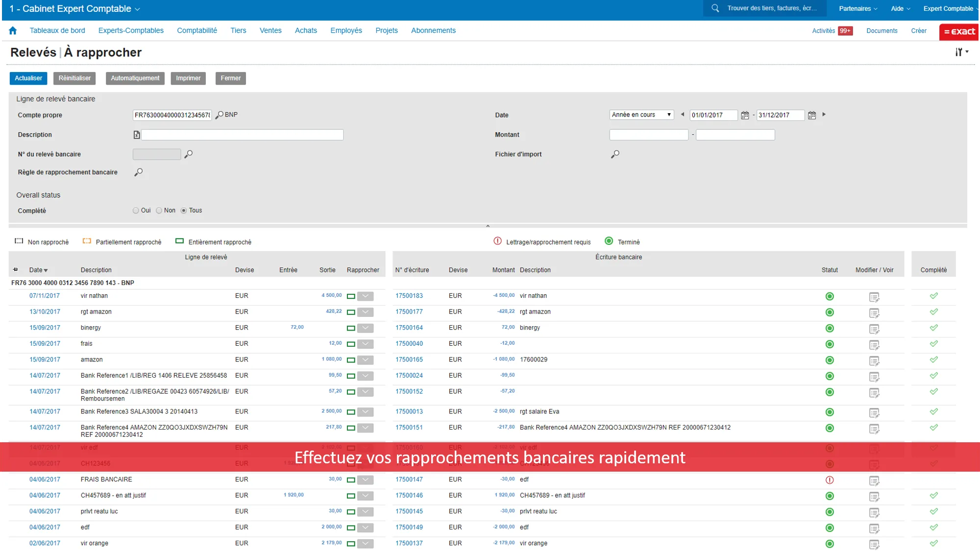Click the Description document icon
The height and width of the screenshot is (551, 980).
pos(137,135)
